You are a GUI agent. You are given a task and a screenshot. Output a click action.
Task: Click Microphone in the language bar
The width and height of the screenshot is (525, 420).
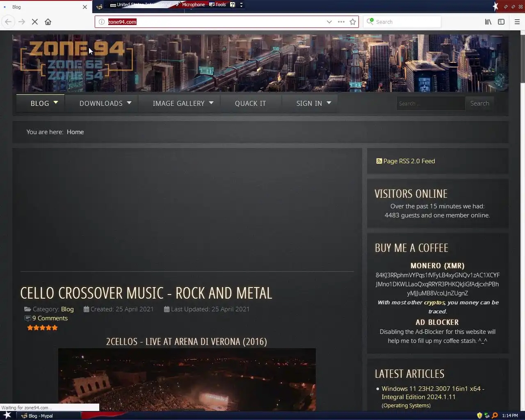tap(191, 5)
